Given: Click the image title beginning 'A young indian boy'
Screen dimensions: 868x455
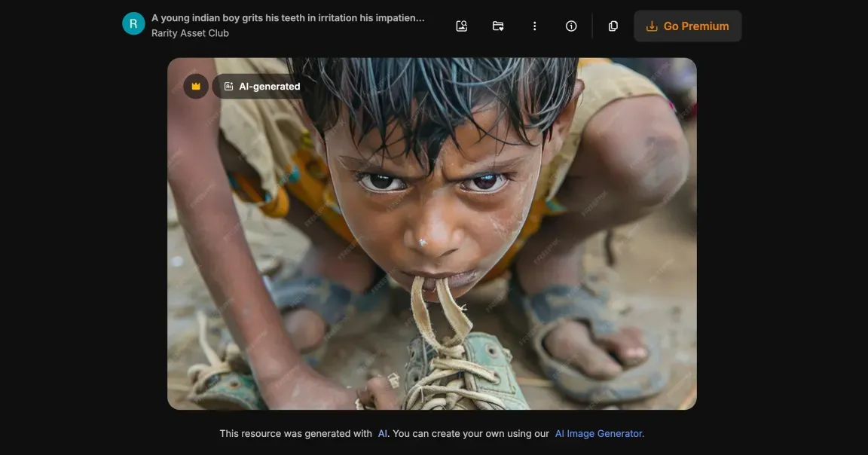Looking at the screenshot, I should (x=288, y=18).
